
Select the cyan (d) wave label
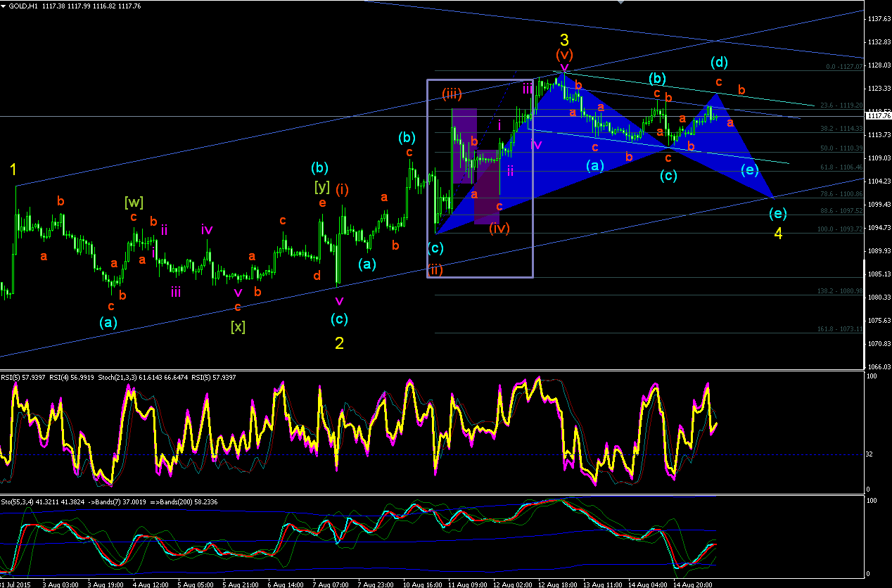718,62
